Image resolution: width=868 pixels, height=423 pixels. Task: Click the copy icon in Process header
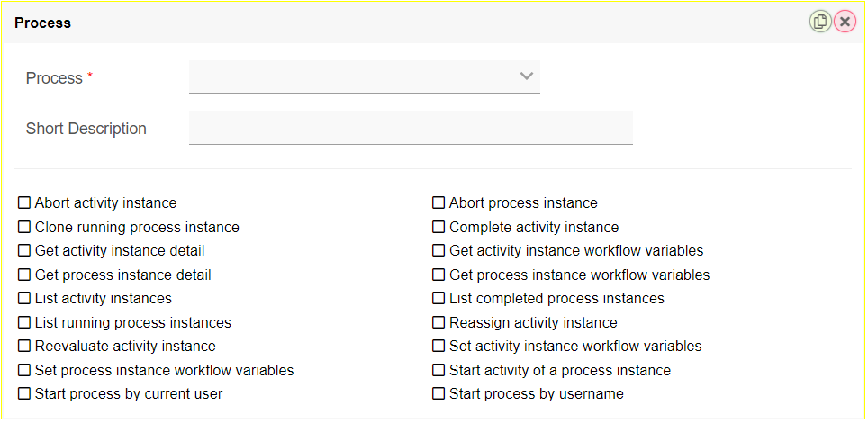819,22
